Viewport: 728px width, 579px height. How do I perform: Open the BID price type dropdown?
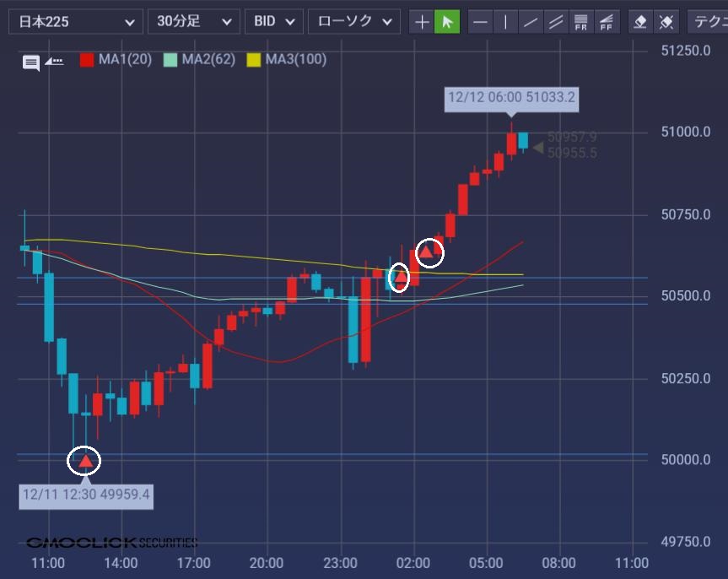[x=273, y=22]
